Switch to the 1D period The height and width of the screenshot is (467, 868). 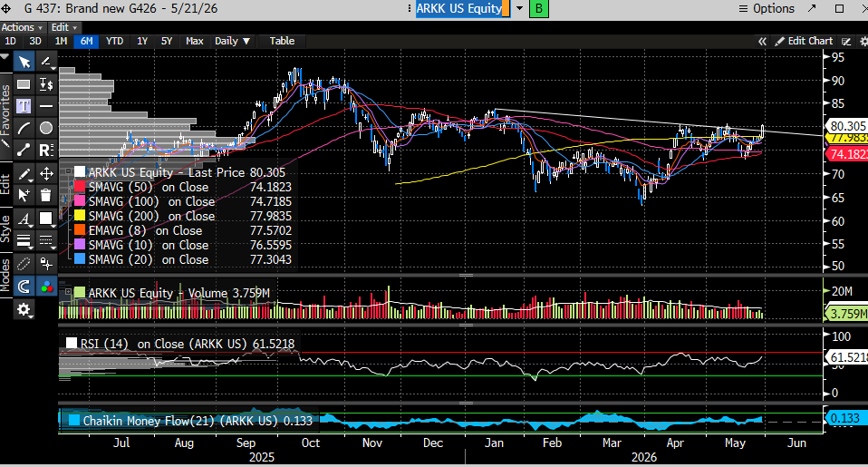(10, 41)
